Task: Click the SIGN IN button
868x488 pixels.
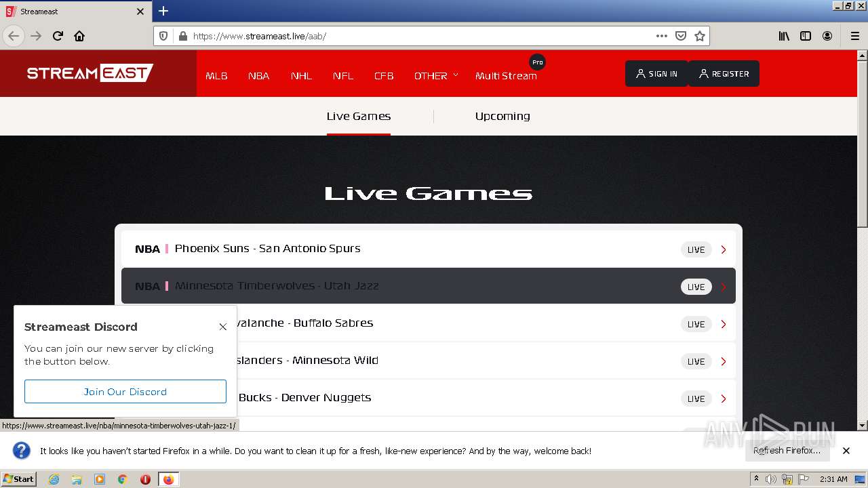Action: [656, 74]
